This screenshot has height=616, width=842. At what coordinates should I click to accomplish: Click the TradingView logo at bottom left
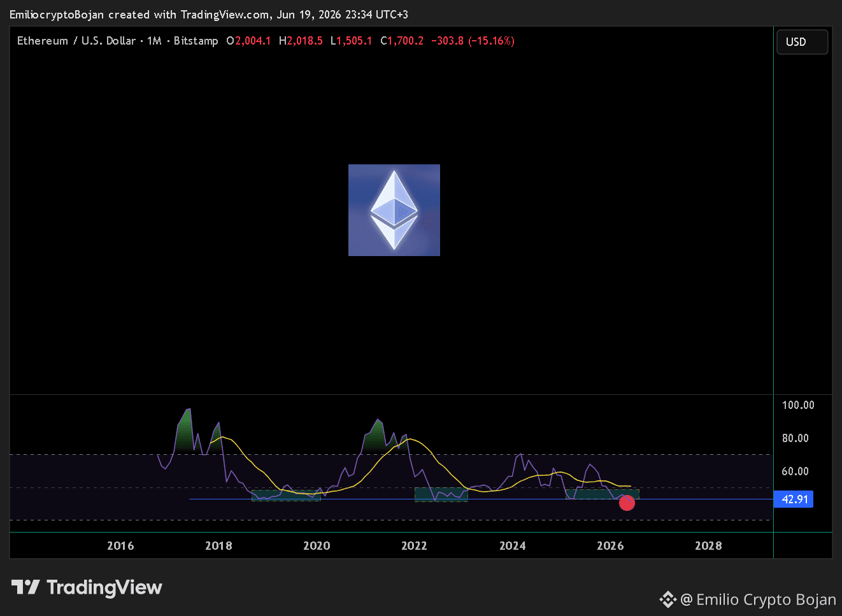tap(87, 587)
